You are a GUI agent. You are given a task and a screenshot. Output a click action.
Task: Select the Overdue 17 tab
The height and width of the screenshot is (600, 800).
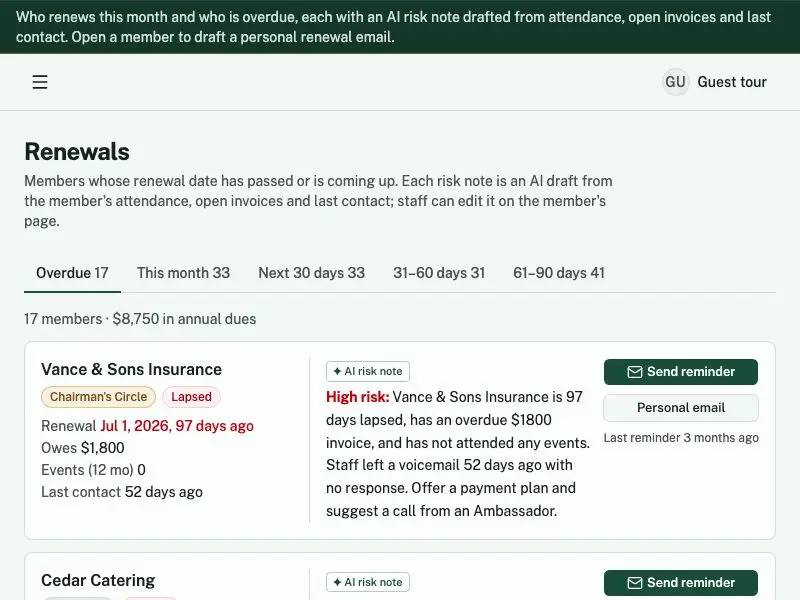click(72, 273)
